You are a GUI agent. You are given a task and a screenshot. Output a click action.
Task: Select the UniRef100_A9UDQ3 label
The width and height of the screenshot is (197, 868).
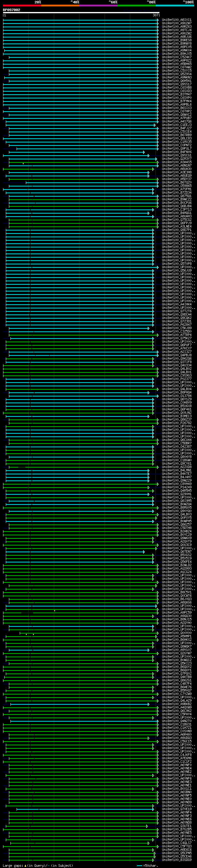click(x=177, y=738)
